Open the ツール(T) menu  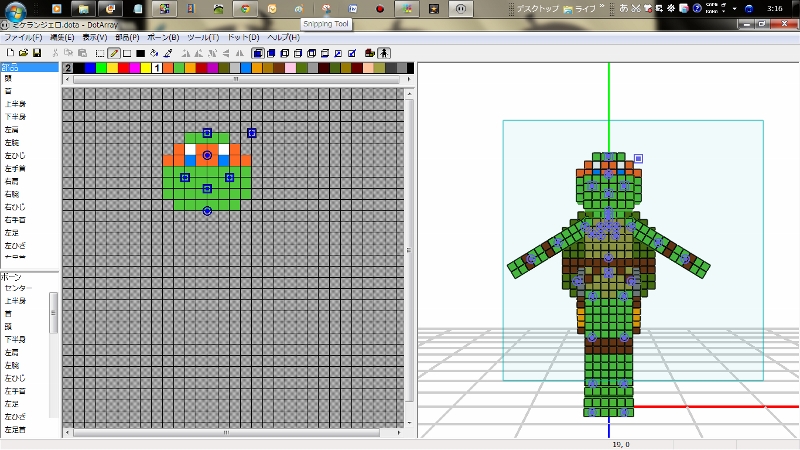[x=203, y=37]
